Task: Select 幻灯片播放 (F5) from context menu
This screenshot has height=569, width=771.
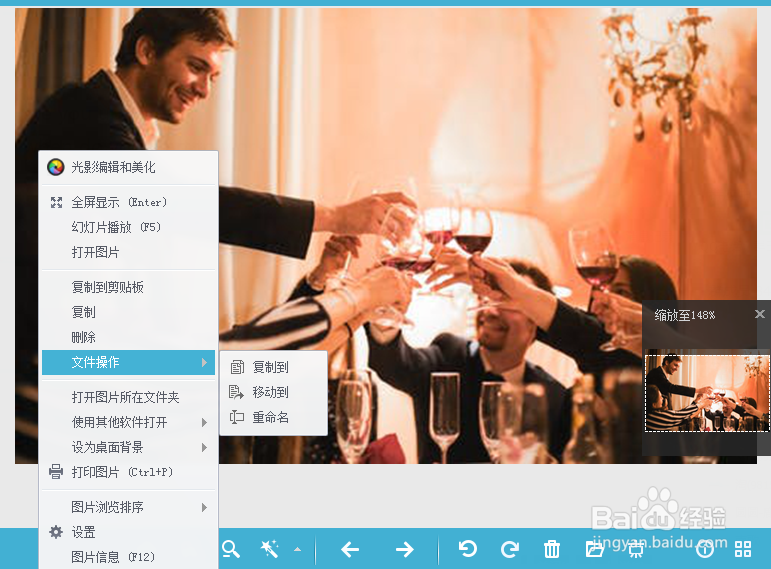Action: coord(128,227)
